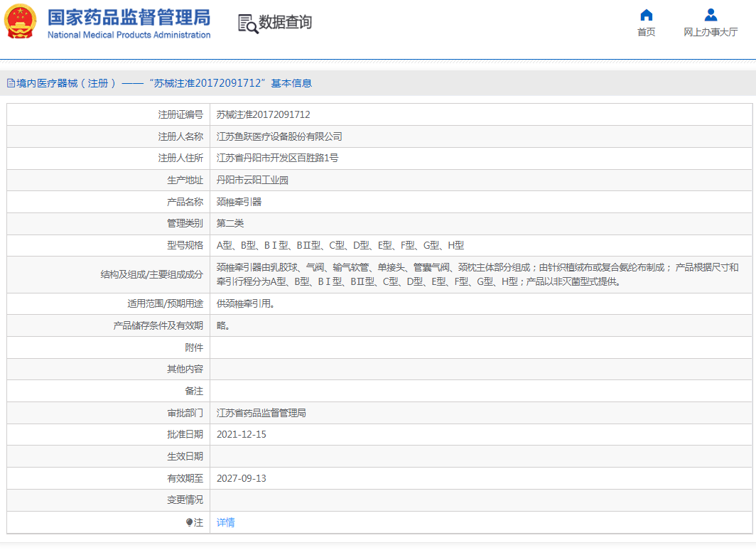Click the national emblem logo

[x=21, y=22]
